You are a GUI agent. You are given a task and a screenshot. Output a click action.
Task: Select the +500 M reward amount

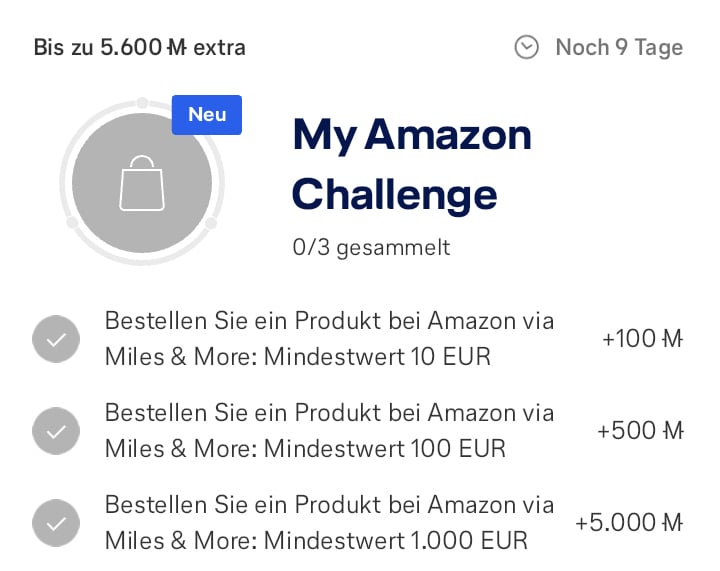640,431
